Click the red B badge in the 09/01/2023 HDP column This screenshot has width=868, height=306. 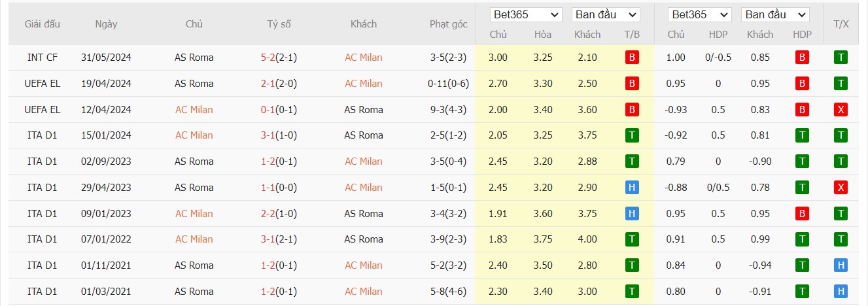[802, 214]
